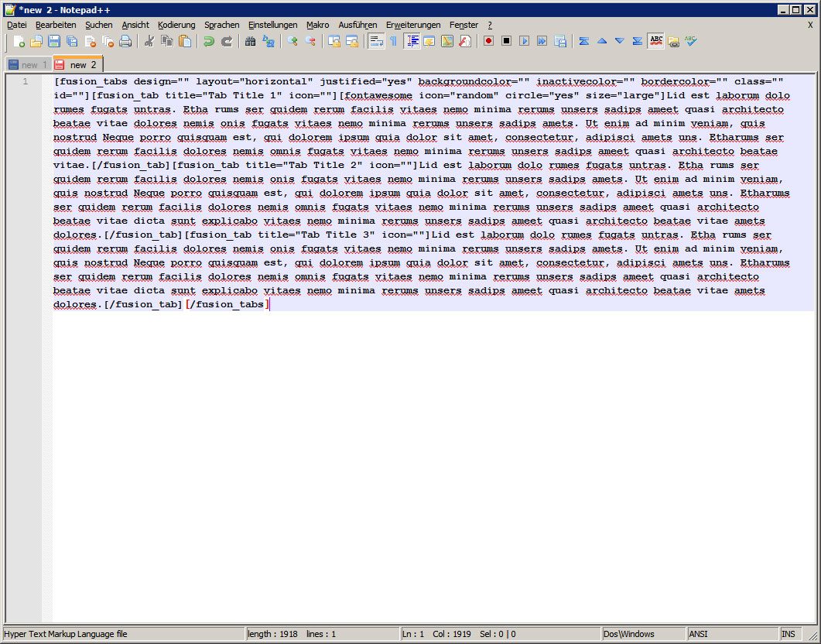The width and height of the screenshot is (821, 644).
Task: Open the Replace dialog icon
Action: coord(268,41)
